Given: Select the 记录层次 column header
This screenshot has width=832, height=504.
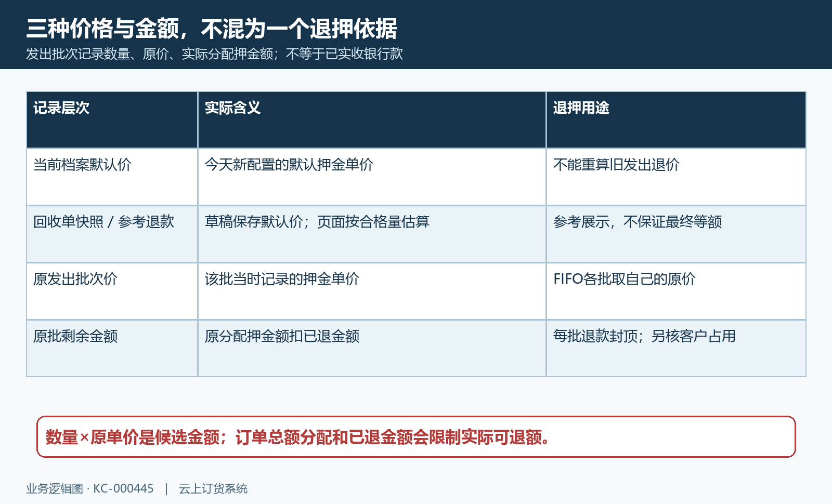Looking at the screenshot, I should 112,120.
